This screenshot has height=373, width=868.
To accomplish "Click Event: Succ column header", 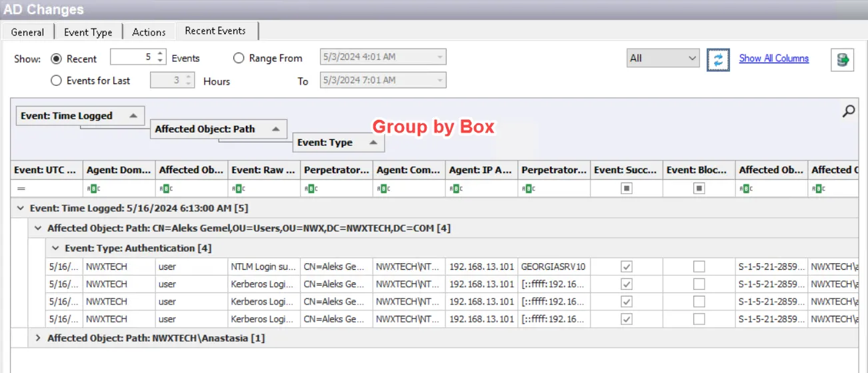I will [x=627, y=171].
